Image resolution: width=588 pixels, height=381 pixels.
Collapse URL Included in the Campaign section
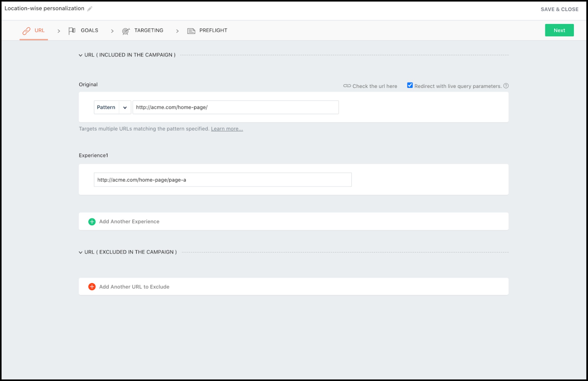tap(81, 55)
